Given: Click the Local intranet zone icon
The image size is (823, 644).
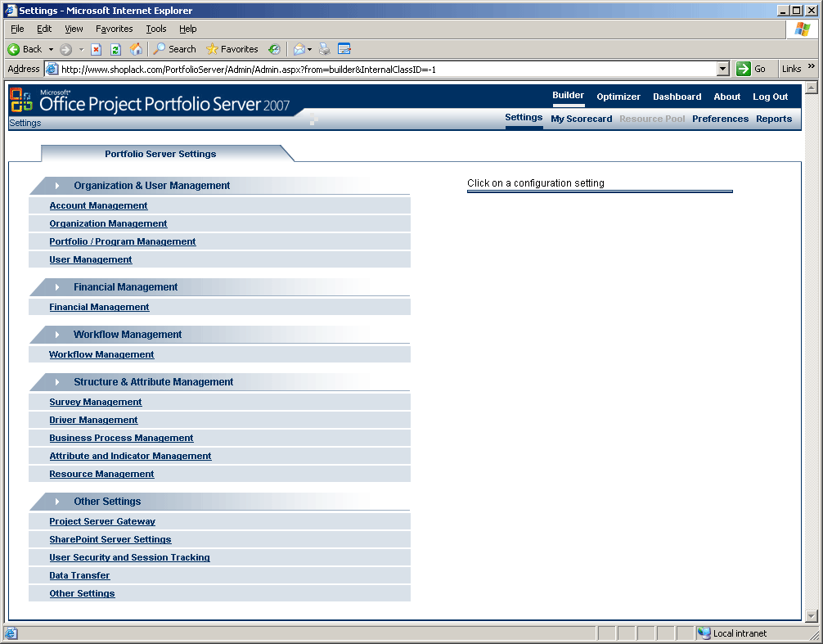Looking at the screenshot, I should click(704, 633).
